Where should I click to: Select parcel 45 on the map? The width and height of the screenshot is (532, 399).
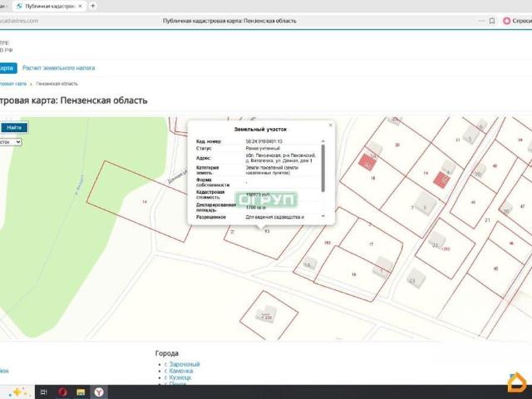pos(495,268)
